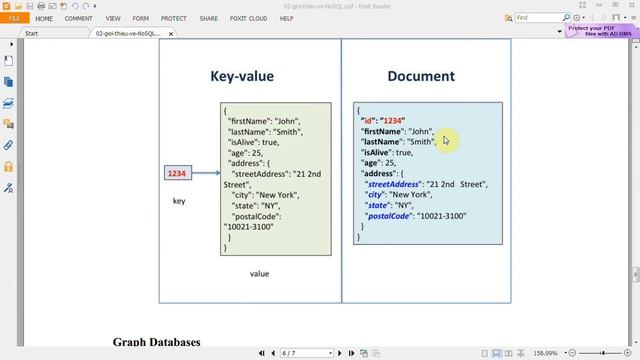Click the red 1234 key box
Viewport: 640px width, 360px height.
178,173
